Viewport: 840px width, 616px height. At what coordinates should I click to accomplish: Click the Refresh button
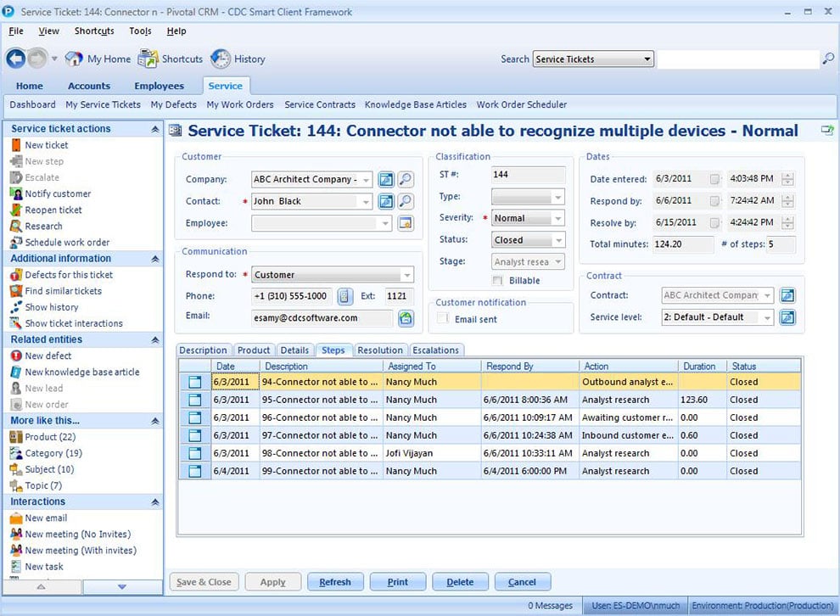point(335,582)
